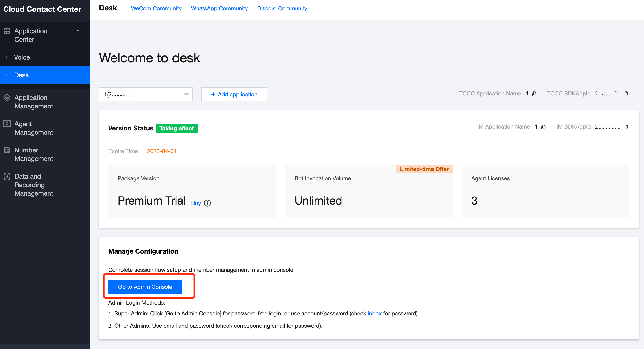Click the Data and Recording Management icon
Screen dimensions: 644x349
(x=7, y=176)
